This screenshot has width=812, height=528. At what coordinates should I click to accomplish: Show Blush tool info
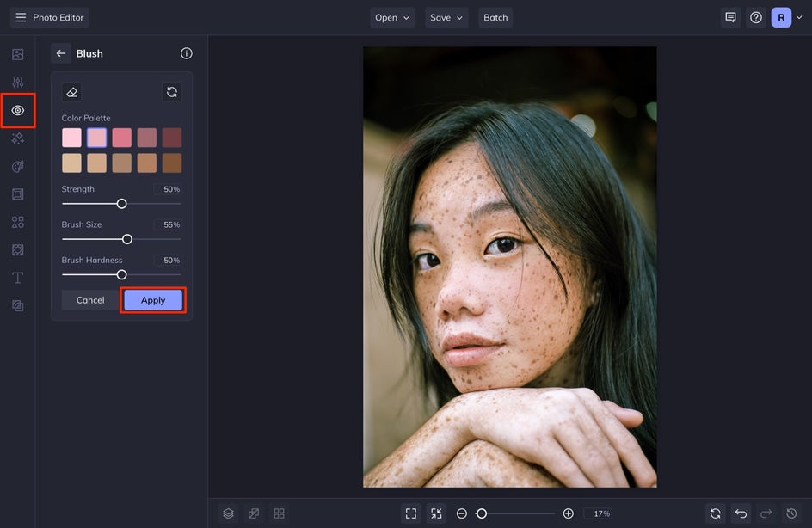point(187,53)
